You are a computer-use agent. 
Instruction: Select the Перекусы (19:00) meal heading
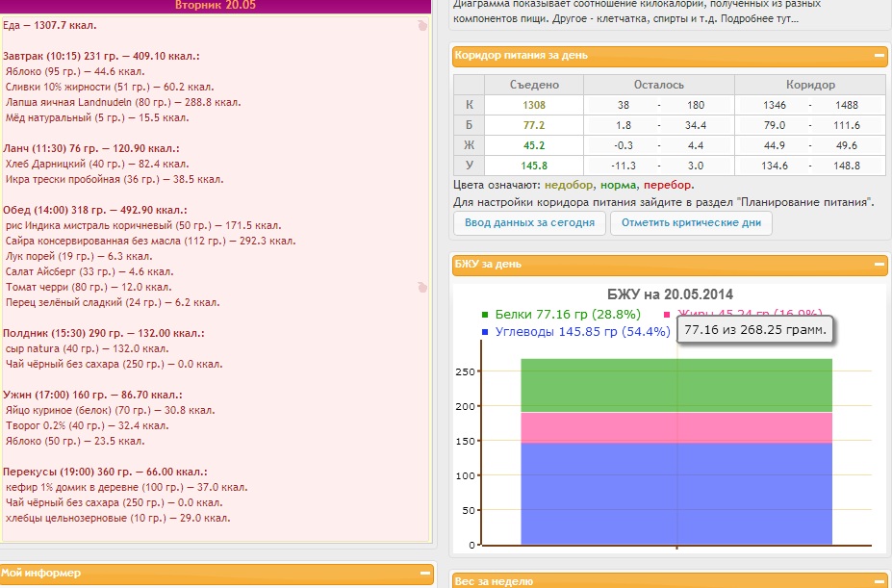[105, 471]
